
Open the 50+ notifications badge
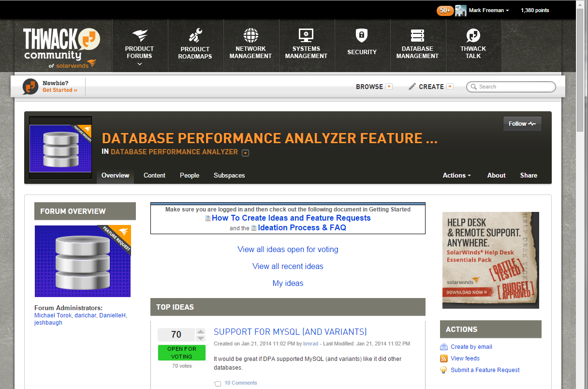tap(445, 10)
